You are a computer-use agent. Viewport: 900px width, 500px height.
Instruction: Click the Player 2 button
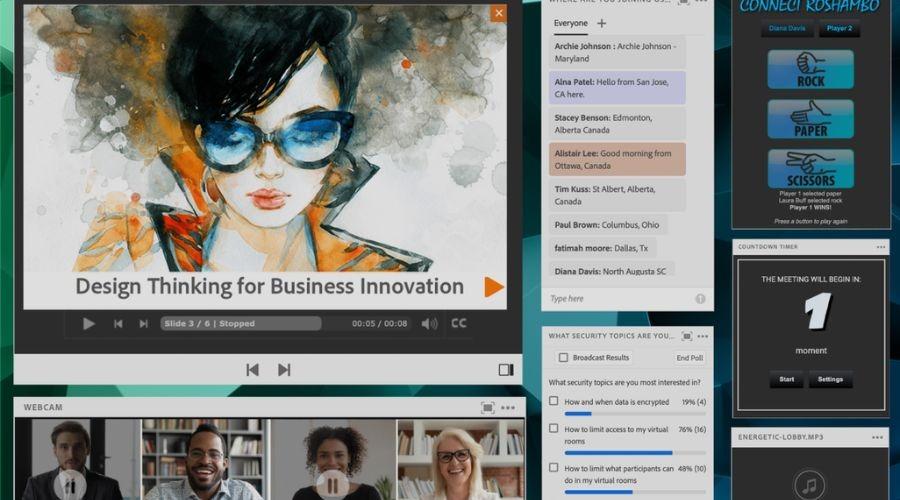pyautogui.click(x=839, y=28)
